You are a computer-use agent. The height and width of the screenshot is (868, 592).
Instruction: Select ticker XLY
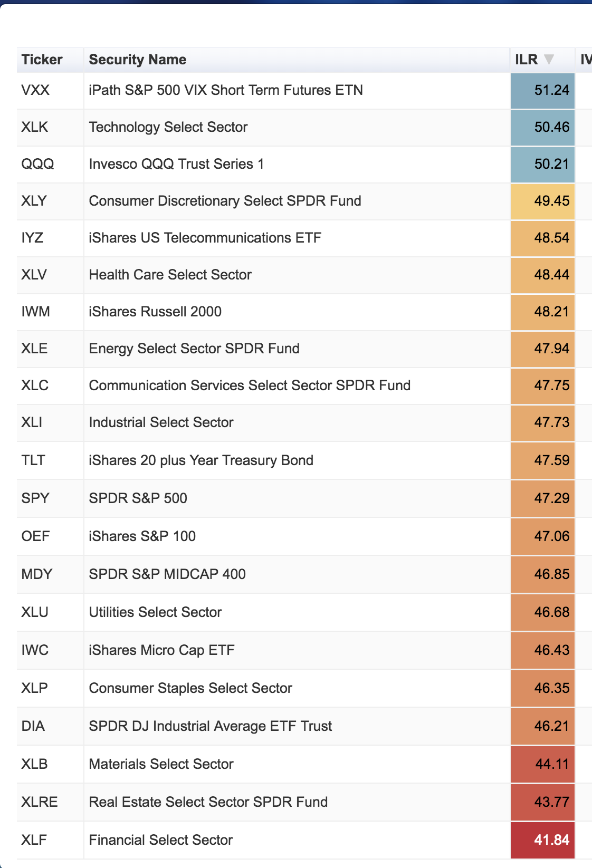34,201
